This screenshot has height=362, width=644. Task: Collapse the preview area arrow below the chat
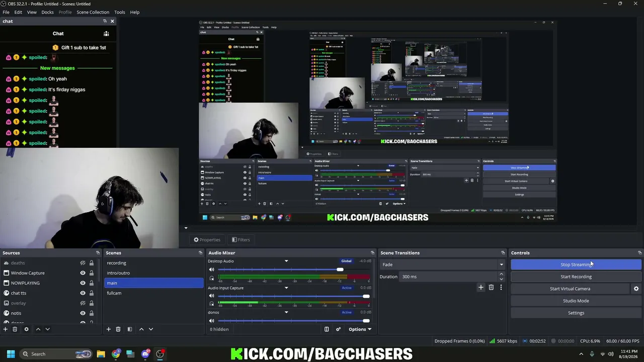[186, 228]
